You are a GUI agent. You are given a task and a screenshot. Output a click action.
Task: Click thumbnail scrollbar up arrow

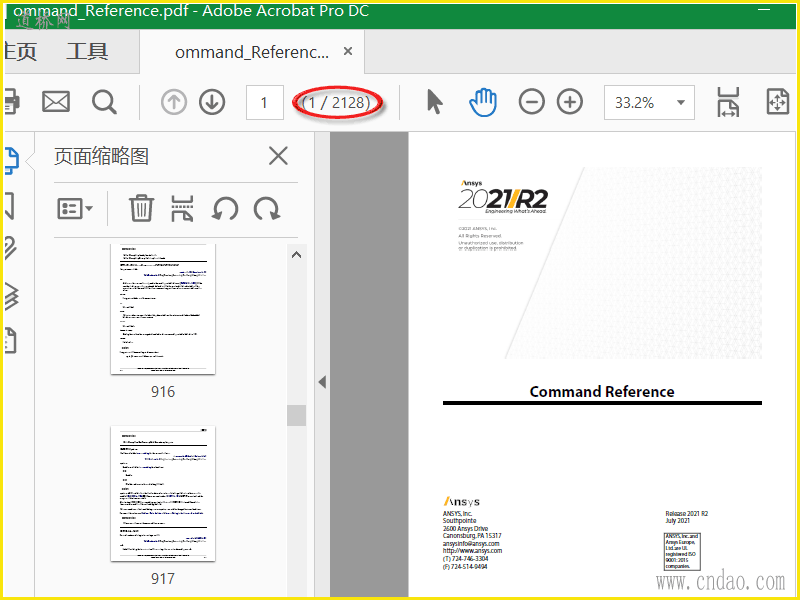click(x=296, y=255)
